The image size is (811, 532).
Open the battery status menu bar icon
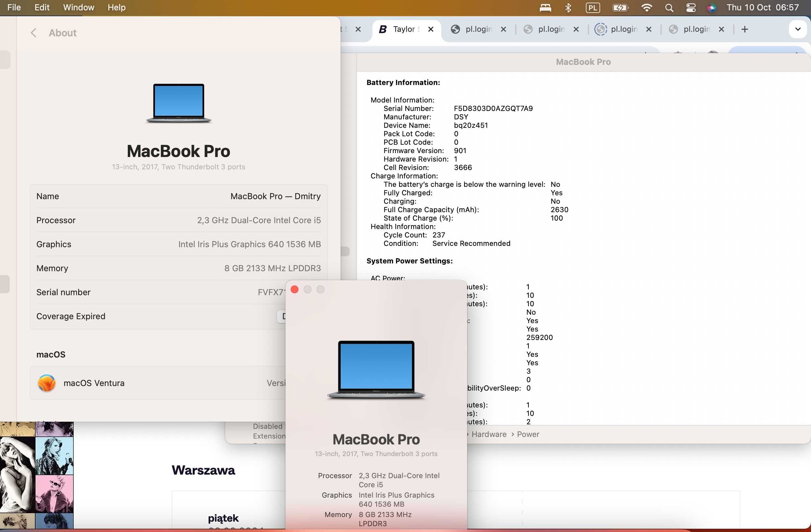[620, 7]
